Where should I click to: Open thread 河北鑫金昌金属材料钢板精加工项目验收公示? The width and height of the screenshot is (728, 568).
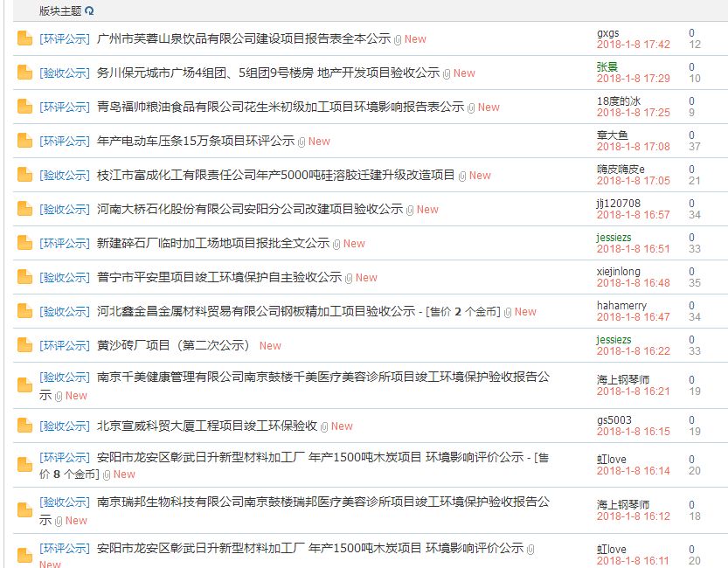pyautogui.click(x=256, y=311)
